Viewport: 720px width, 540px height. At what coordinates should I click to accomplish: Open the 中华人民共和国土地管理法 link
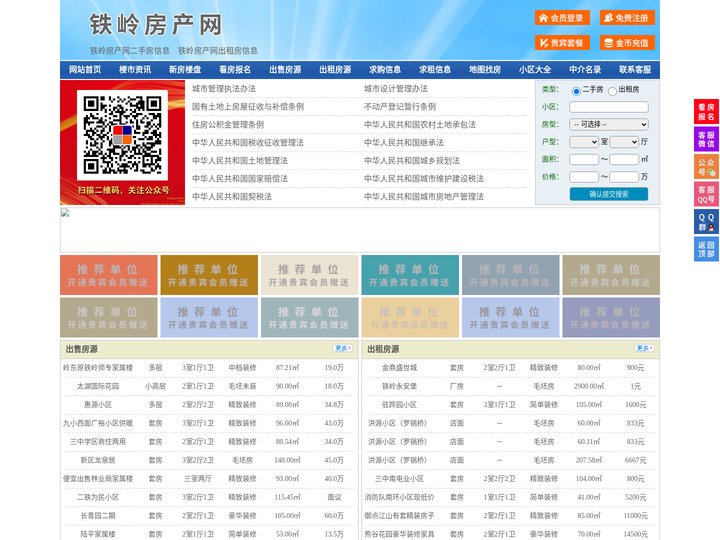(240, 160)
